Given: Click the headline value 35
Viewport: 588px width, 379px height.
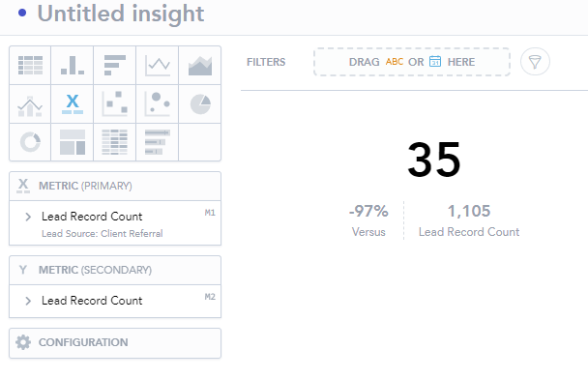Looking at the screenshot, I should pyautogui.click(x=434, y=160).
